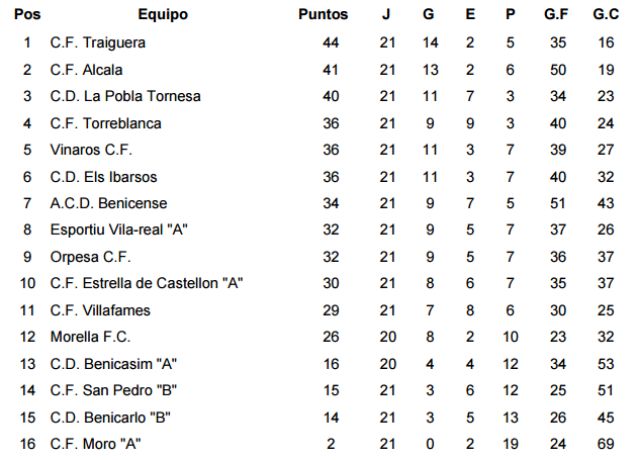Click C.F. Torreblanca team name
The height and width of the screenshot is (460, 640).
tap(106, 123)
